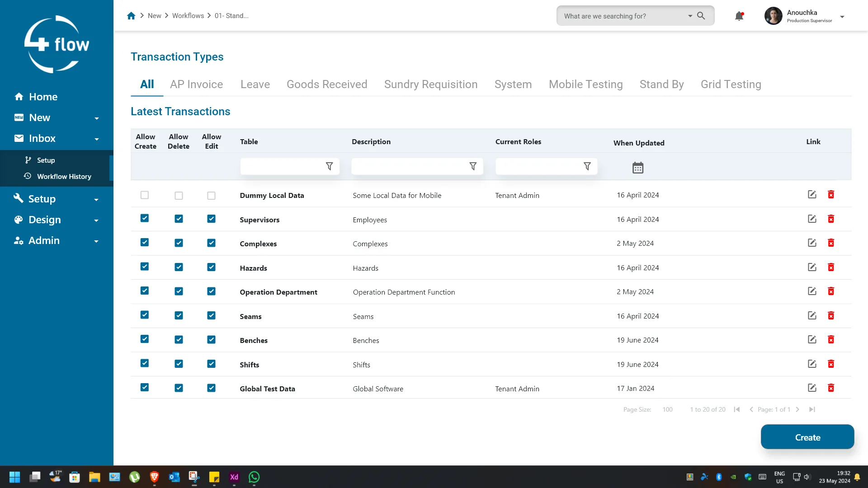Screen dimensions: 868x488
Task: Open Adobe XD from the taskbar
Action: pos(234,477)
